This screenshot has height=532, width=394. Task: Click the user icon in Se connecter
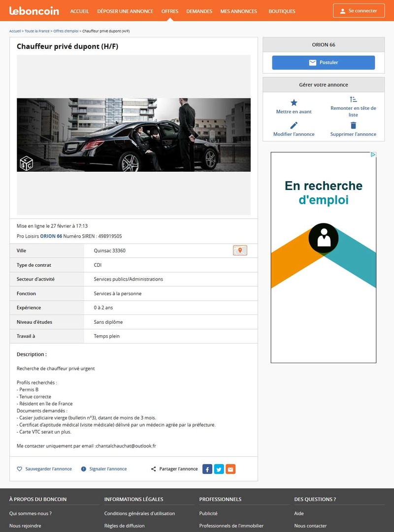click(343, 11)
